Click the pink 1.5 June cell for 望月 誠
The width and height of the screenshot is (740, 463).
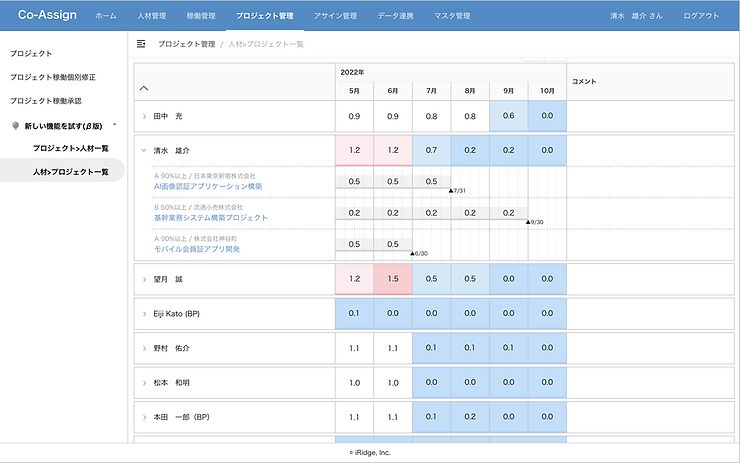click(x=393, y=279)
